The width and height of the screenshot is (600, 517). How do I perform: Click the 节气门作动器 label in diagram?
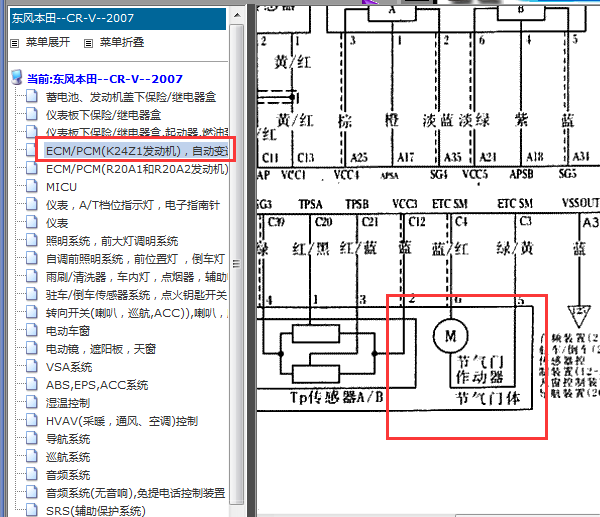(480, 369)
